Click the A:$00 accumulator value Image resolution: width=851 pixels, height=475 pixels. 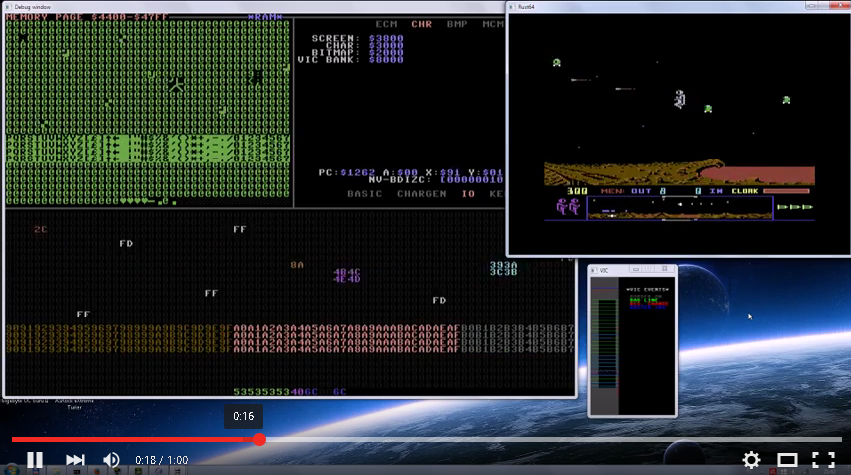(x=402, y=172)
